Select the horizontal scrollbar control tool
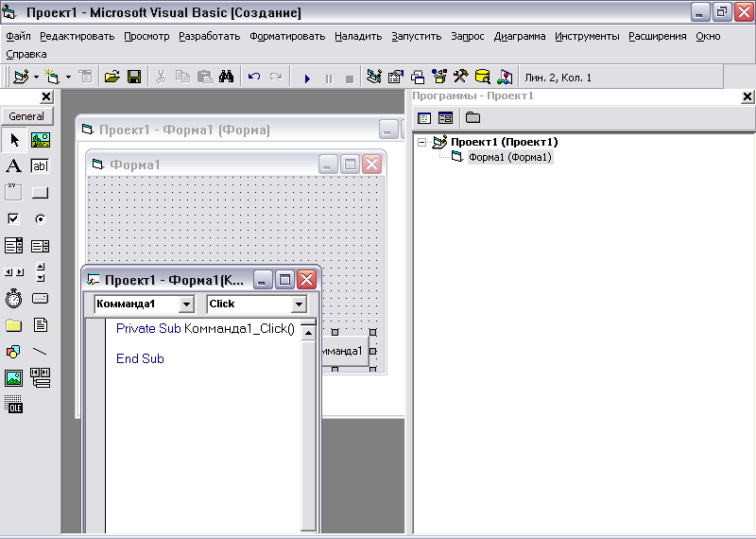Viewport: 756px width, 539px height. pos(13,272)
